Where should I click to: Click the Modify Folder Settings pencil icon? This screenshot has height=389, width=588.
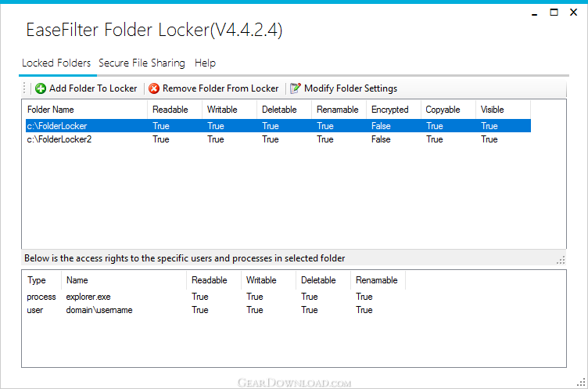(x=296, y=88)
